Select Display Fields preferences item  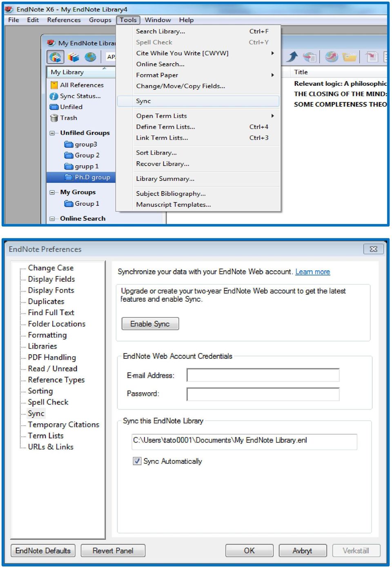[x=51, y=279]
